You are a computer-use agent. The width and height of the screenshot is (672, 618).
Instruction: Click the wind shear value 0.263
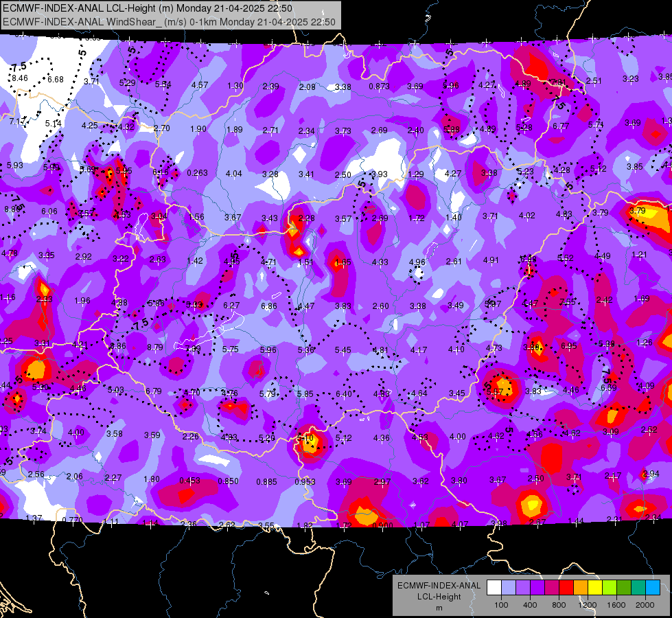(197, 173)
